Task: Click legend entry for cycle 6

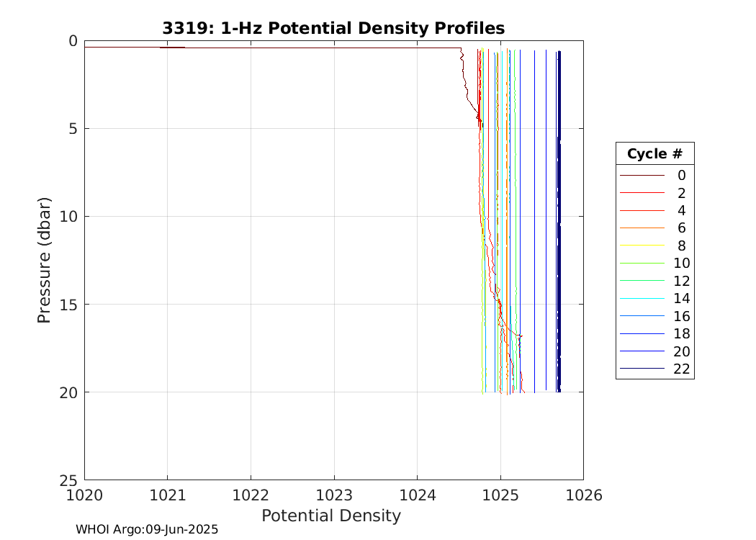Action: point(654,228)
